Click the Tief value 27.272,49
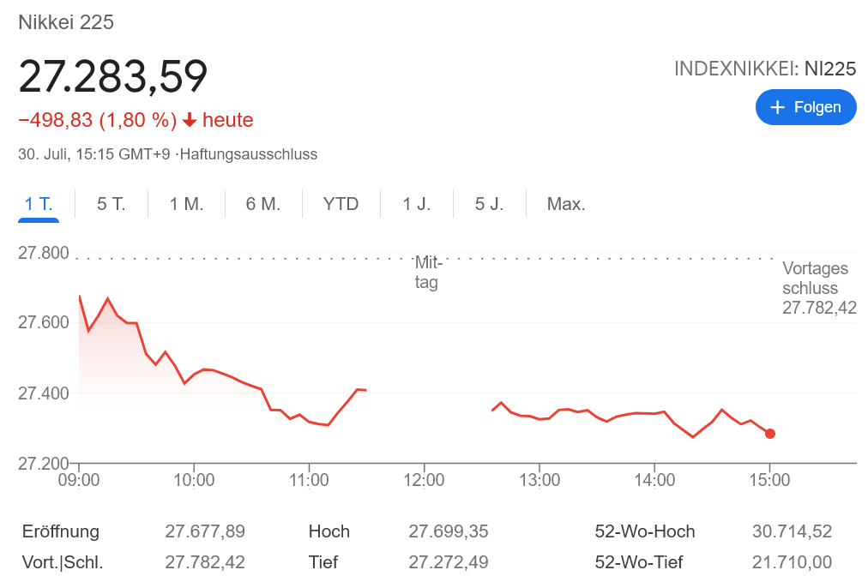Image resolution: width=868 pixels, height=588 pixels. pyautogui.click(x=448, y=562)
